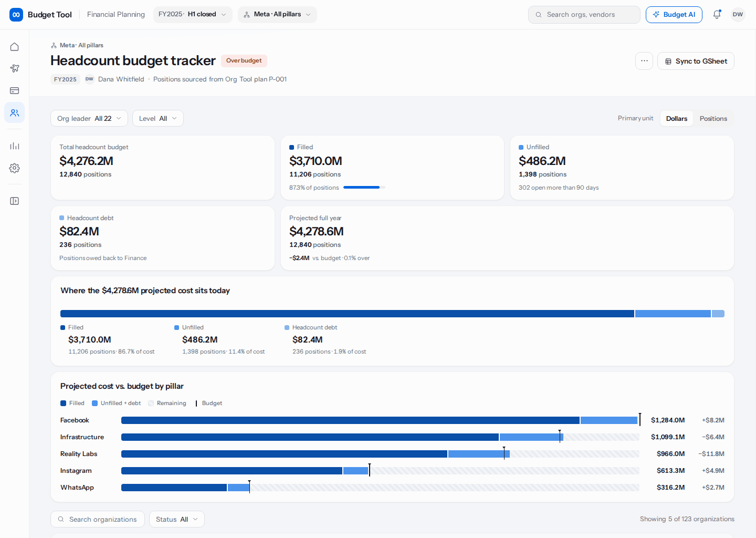Open the bar chart reports sidebar icon

click(14, 146)
